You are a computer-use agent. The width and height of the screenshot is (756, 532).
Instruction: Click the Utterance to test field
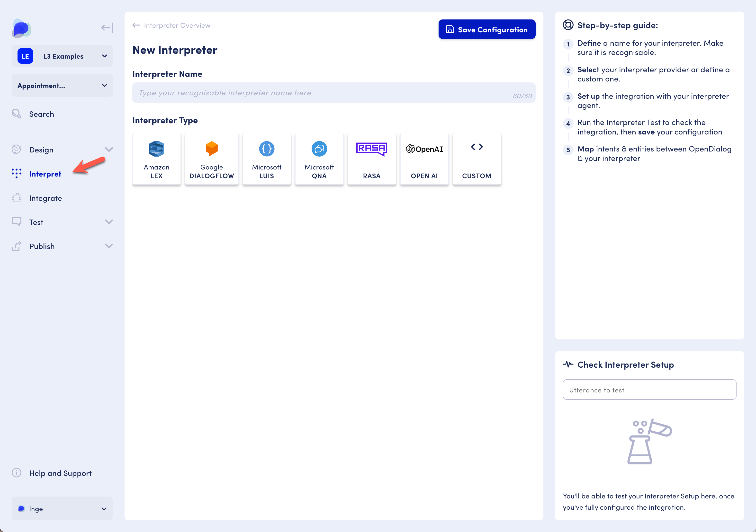[x=649, y=390]
